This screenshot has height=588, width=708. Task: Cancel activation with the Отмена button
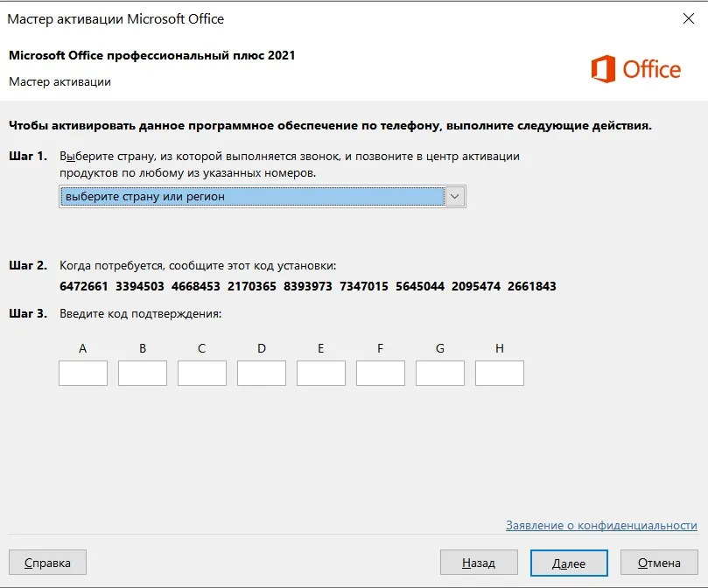click(659, 563)
